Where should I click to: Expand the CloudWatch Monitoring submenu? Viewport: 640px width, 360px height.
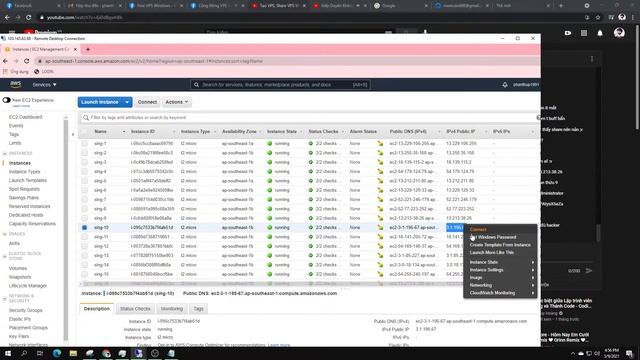click(501, 293)
